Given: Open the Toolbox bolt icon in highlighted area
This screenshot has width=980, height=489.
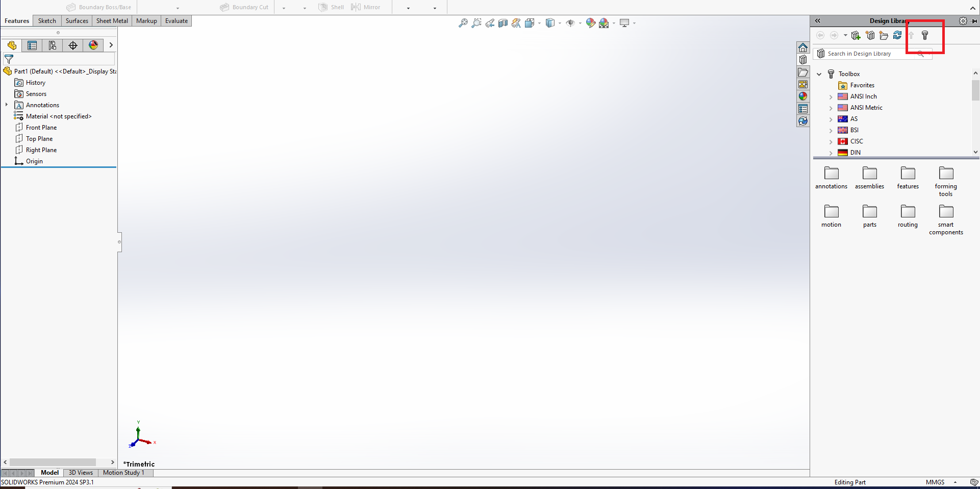Looking at the screenshot, I should point(924,35).
